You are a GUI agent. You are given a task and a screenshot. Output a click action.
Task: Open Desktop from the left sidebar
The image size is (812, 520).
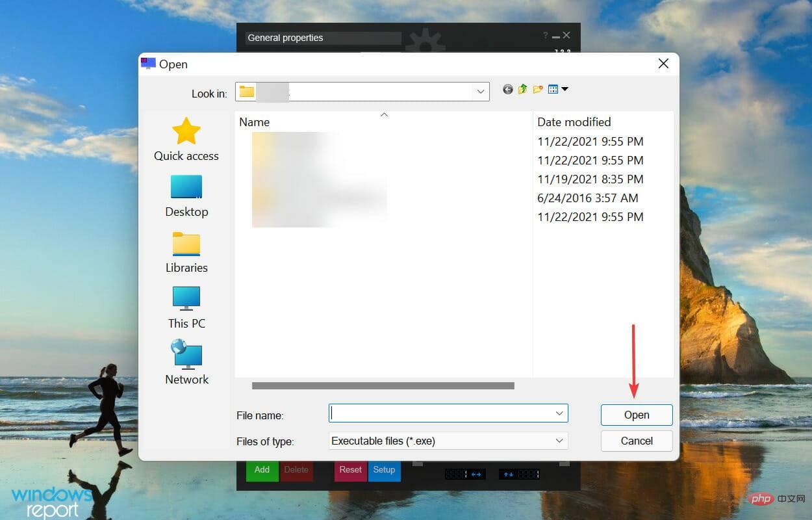(x=186, y=195)
